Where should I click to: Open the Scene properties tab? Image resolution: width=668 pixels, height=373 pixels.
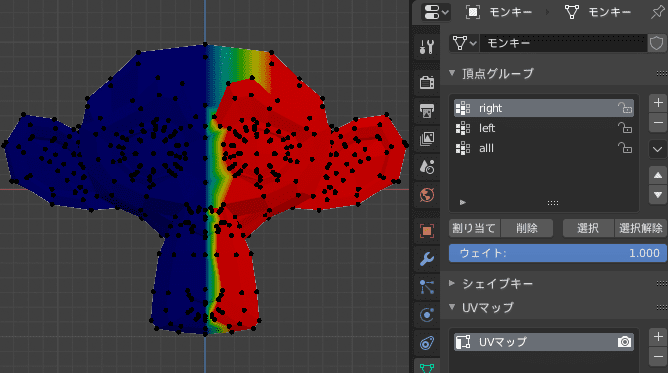(x=426, y=166)
